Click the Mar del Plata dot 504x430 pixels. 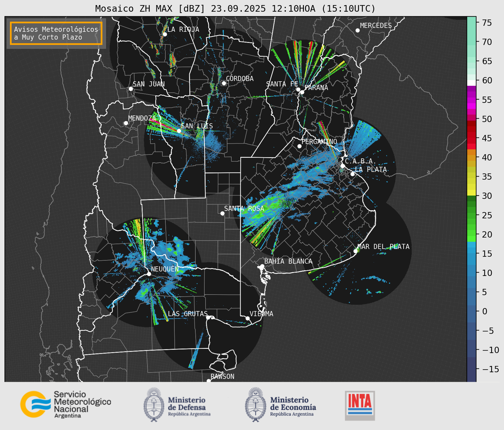[x=355, y=251]
